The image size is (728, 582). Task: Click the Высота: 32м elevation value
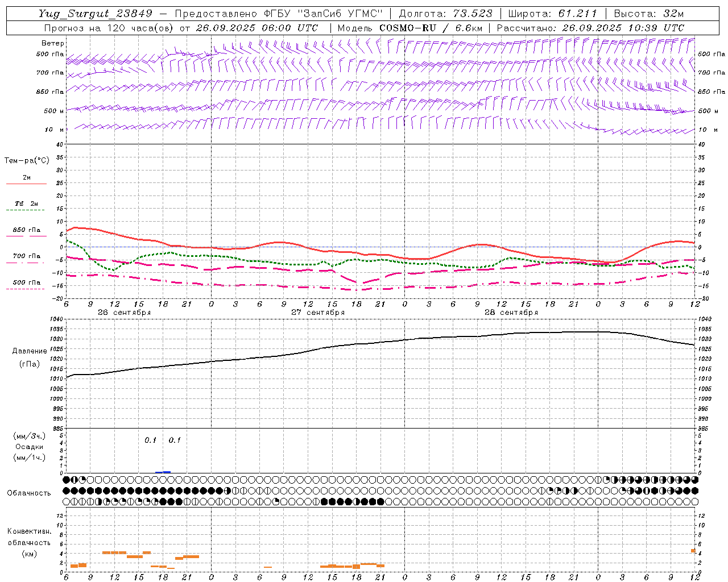648,14
